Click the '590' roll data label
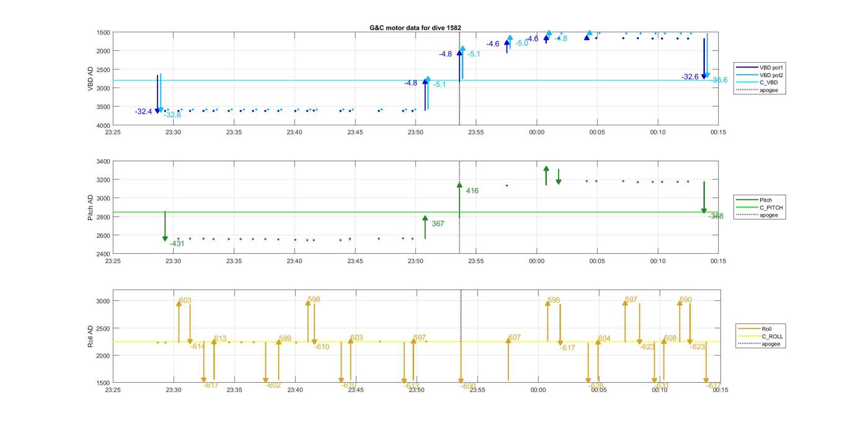Image resolution: width=868 pixels, height=430 pixels. click(686, 300)
